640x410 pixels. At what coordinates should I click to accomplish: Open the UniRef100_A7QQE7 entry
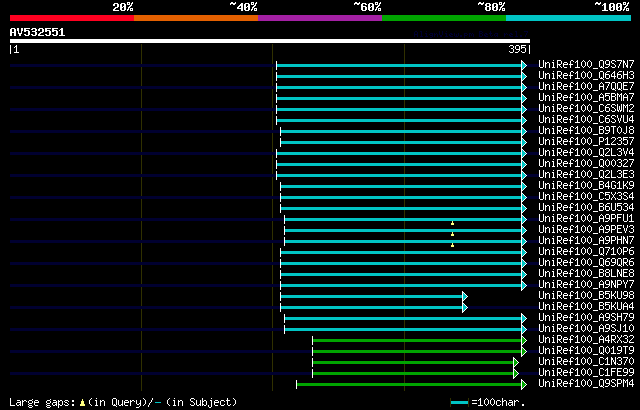click(x=586, y=86)
